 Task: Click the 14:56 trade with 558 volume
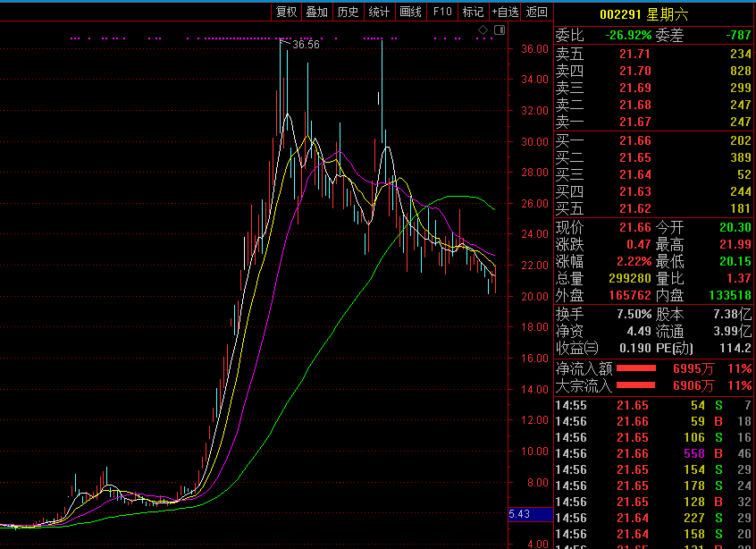[x=653, y=453]
